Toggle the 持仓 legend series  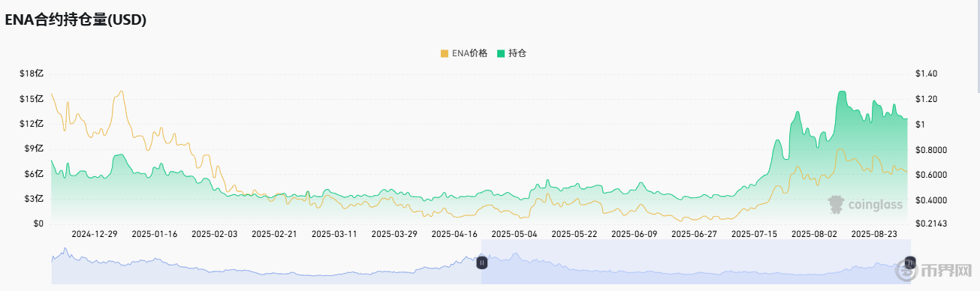pyautogui.click(x=511, y=53)
